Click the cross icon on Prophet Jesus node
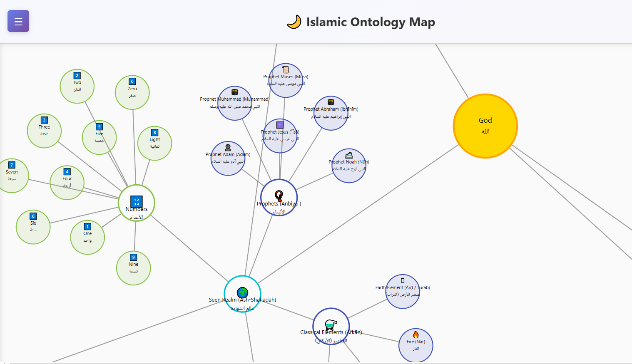632x364 pixels. pos(280,125)
